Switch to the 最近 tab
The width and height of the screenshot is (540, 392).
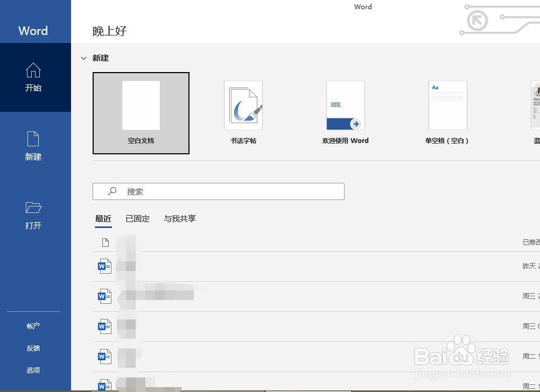(x=103, y=219)
